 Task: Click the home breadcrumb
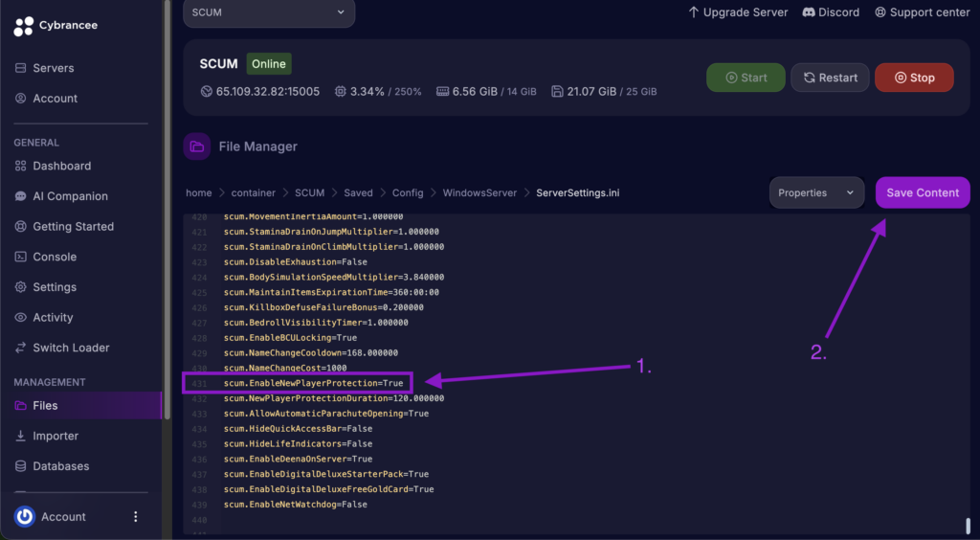(x=199, y=193)
